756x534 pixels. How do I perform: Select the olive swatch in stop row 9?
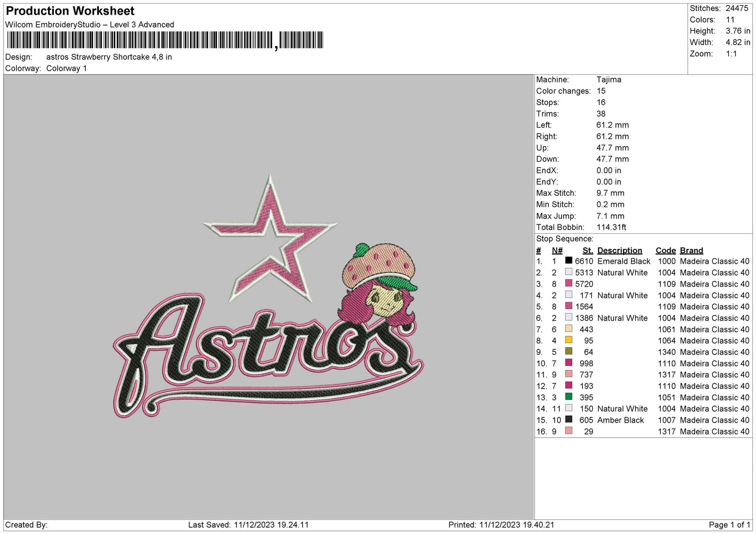[569, 351]
